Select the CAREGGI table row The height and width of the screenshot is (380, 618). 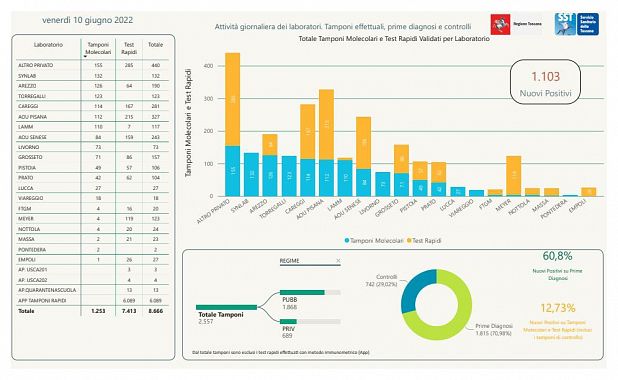tap(93, 106)
